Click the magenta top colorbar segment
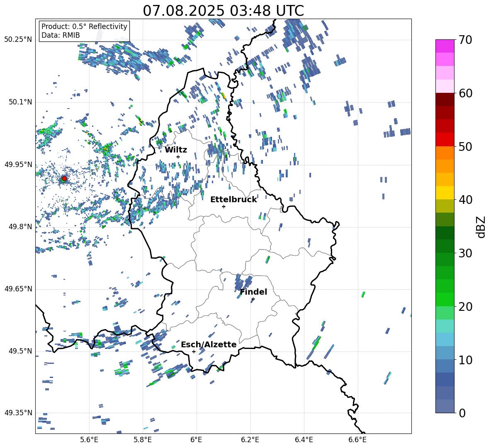Screen dimensions: 491x448 pos(445,46)
